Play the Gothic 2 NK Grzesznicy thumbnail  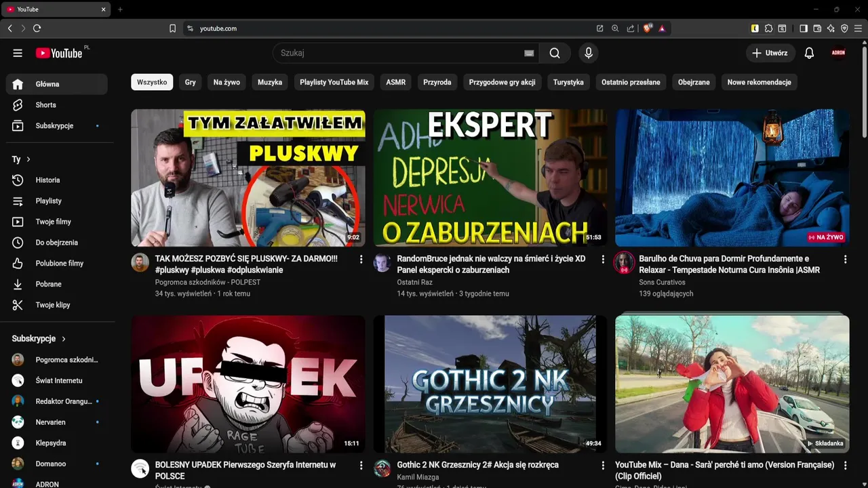click(490, 384)
